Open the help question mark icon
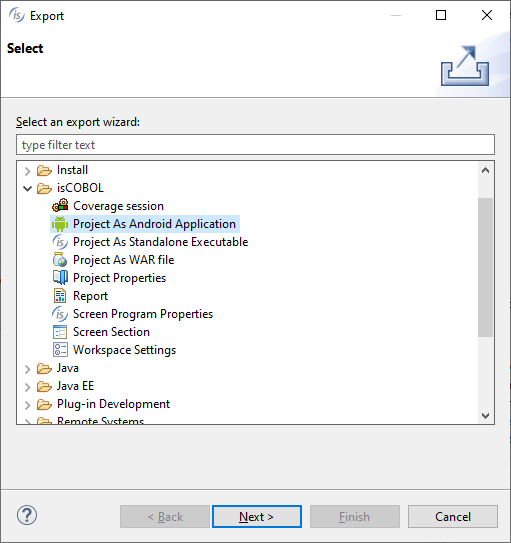Image resolution: width=511 pixels, height=543 pixels. point(27,515)
